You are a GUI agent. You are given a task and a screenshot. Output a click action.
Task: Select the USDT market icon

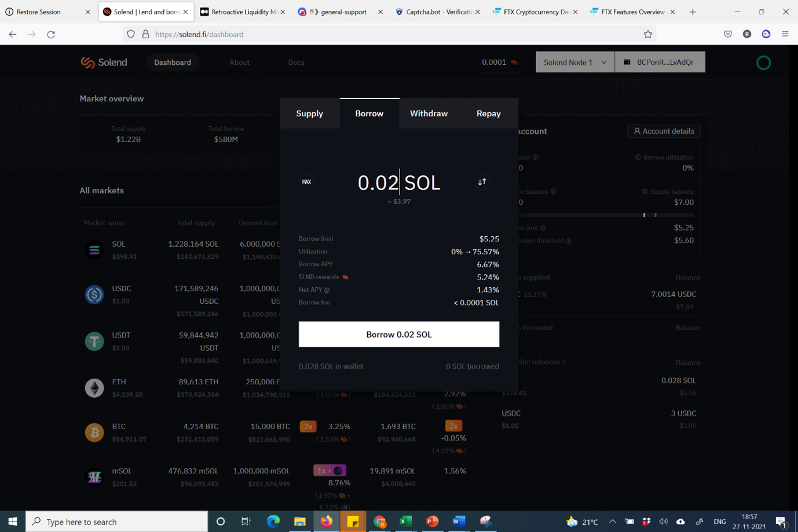94,342
